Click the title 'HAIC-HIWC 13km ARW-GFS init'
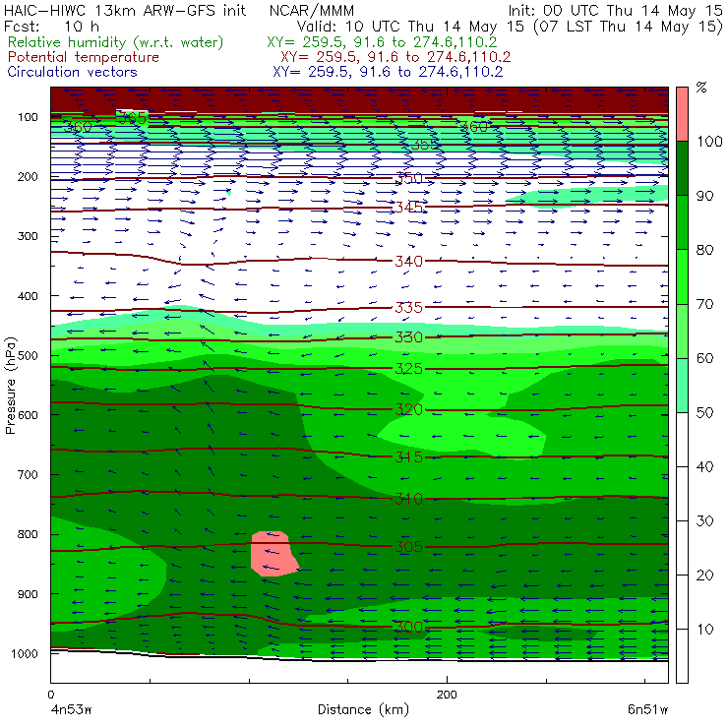Image resolution: width=728 pixels, height=728 pixels. (125, 10)
